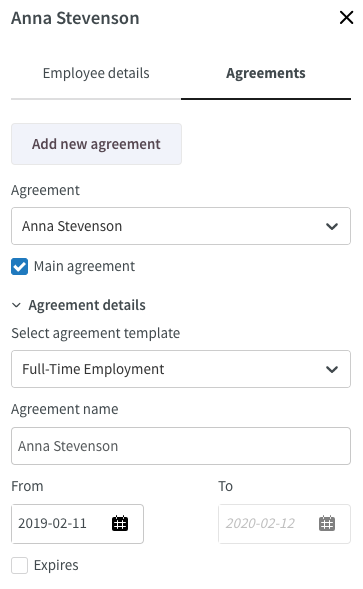Image resolution: width=363 pixels, height=589 pixels.
Task: Open the Agreement selection dropdown
Action: [x=181, y=226]
